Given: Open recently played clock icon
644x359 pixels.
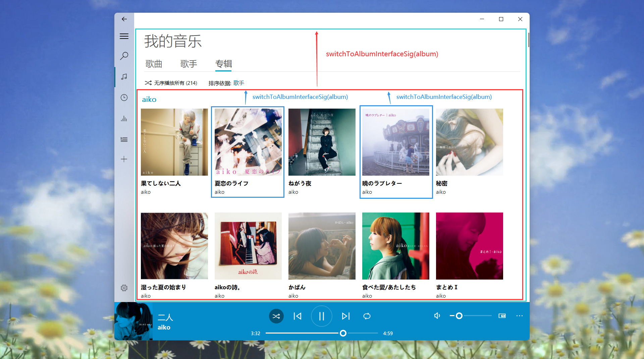Looking at the screenshot, I should tap(124, 98).
